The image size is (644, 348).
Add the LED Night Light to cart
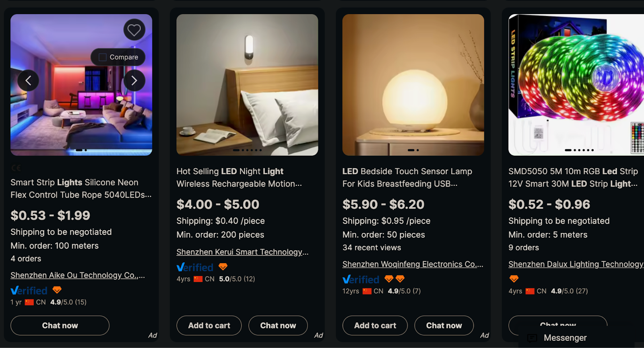click(208, 325)
